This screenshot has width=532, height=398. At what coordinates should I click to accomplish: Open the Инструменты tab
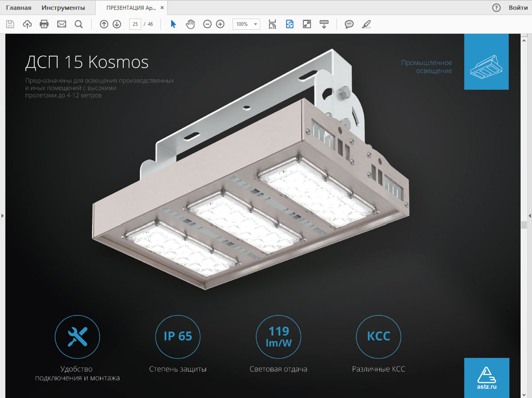[63, 8]
